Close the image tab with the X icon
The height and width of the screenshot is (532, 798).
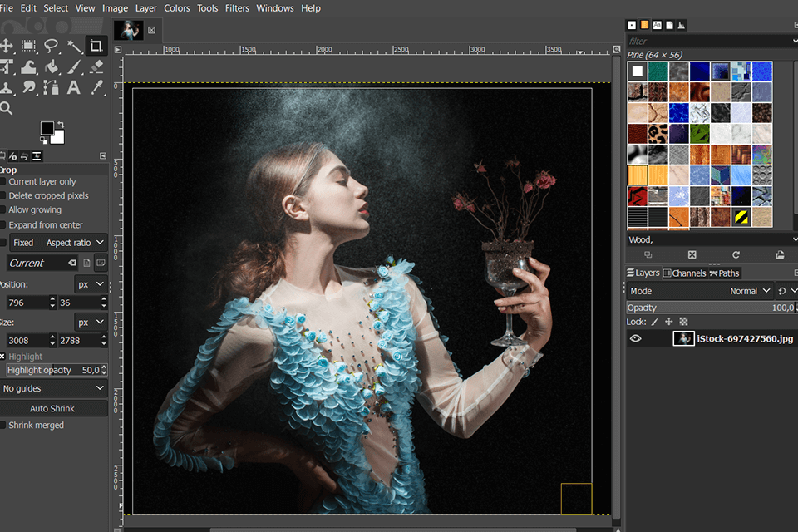coord(151,30)
